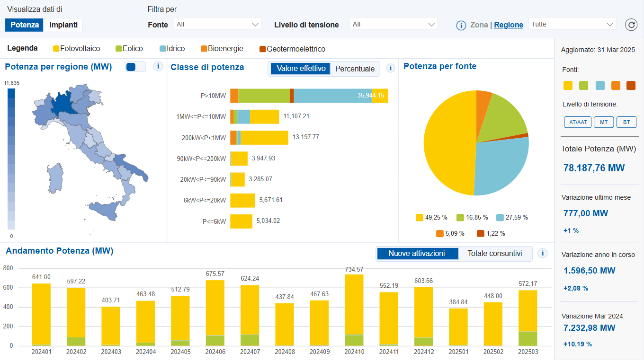Click the 16,85 % pie legend item
644x362 pixels.
click(472, 218)
